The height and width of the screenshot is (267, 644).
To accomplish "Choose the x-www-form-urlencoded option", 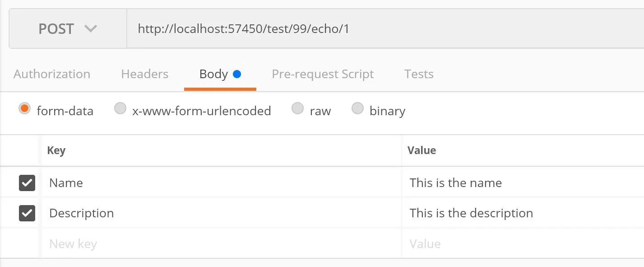I will tap(120, 109).
